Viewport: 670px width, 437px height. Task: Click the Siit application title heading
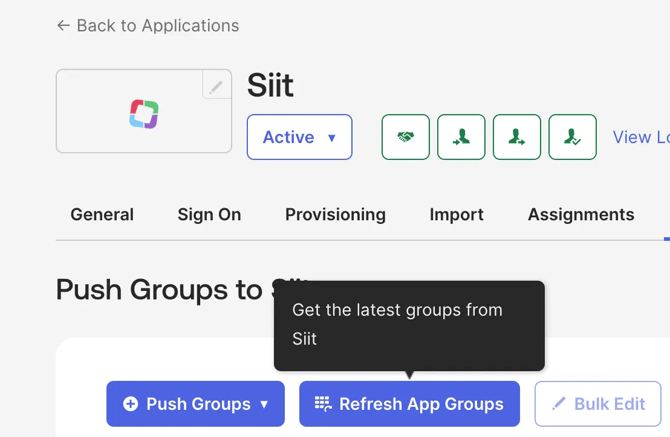[x=270, y=86]
